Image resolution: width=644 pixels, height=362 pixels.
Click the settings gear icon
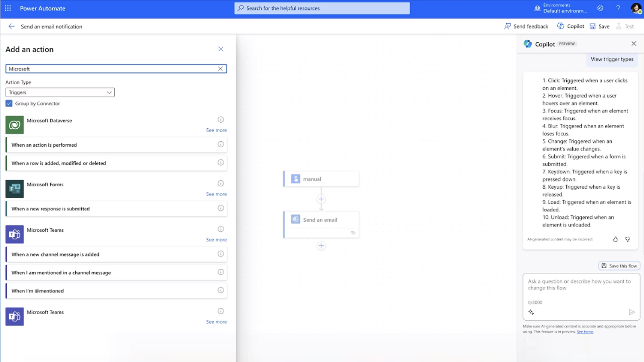pyautogui.click(x=600, y=8)
